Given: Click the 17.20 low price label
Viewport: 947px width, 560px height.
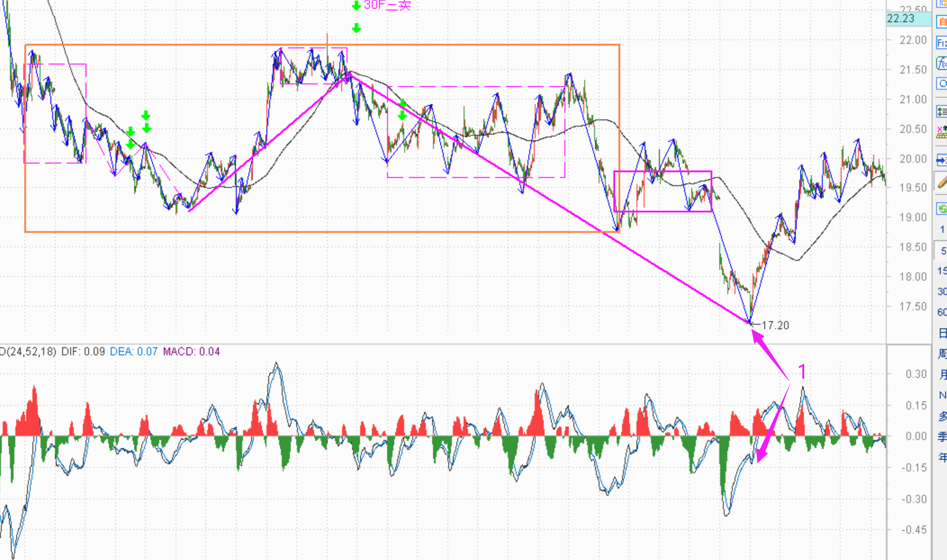Looking at the screenshot, I should (775, 325).
